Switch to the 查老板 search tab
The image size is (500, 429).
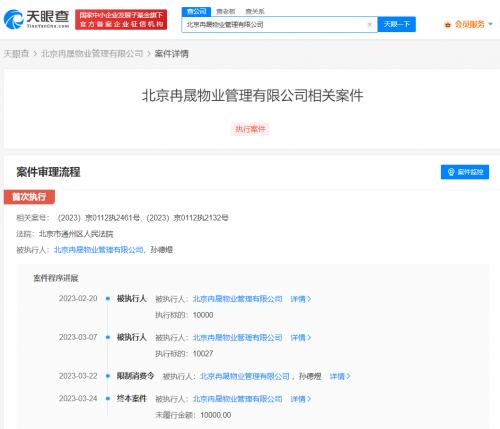(x=226, y=11)
